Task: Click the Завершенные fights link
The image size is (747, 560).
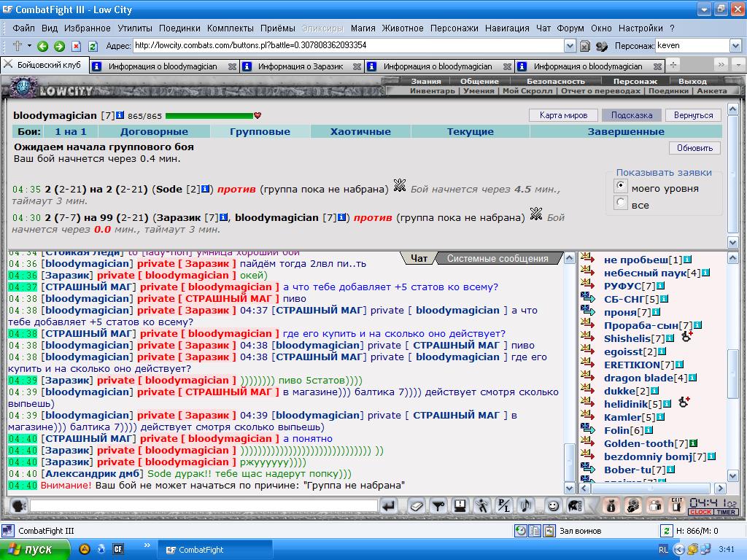Action: point(625,131)
